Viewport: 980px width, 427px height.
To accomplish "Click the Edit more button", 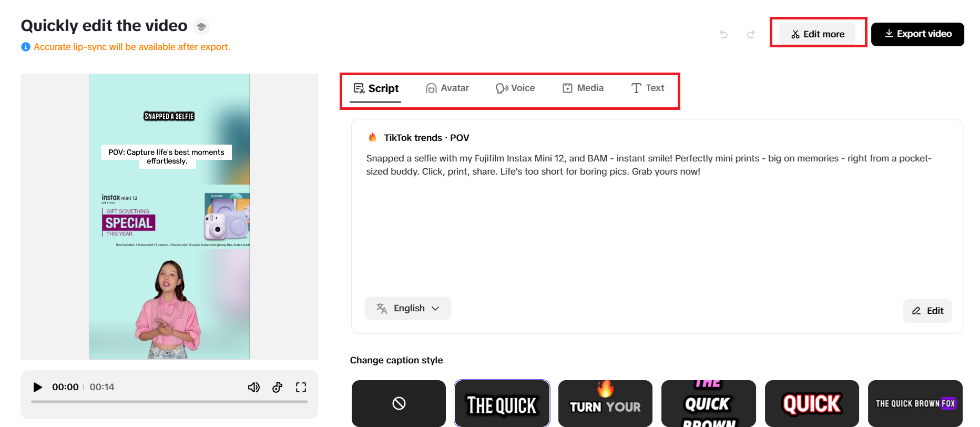I will 818,34.
